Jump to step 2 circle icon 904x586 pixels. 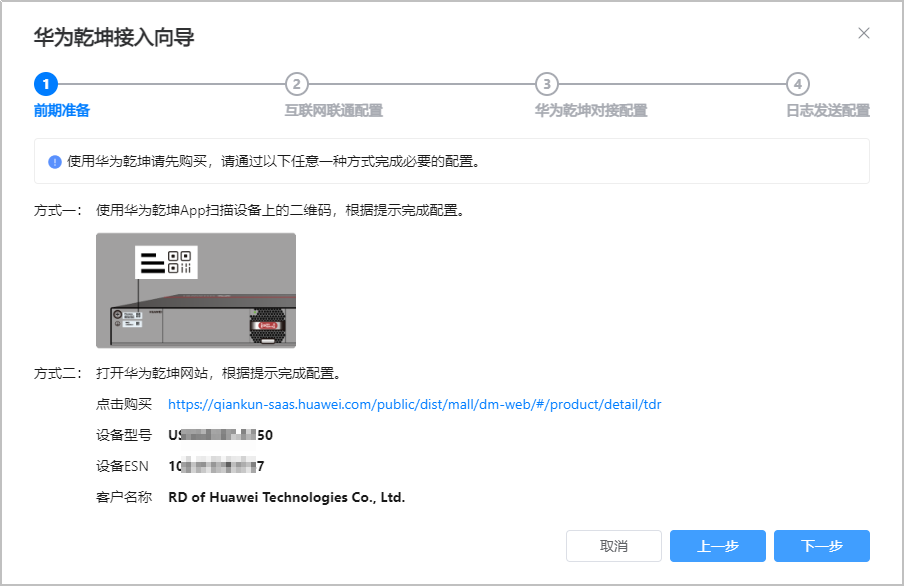297,84
